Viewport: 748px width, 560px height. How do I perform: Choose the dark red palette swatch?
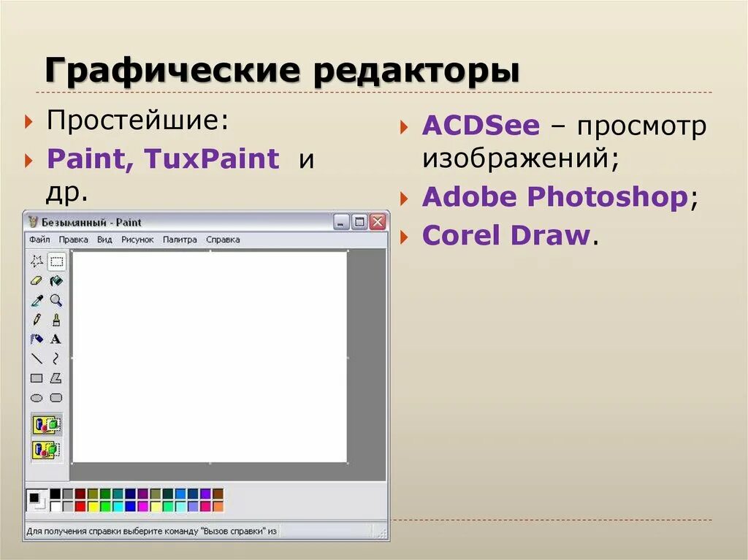click(x=80, y=494)
